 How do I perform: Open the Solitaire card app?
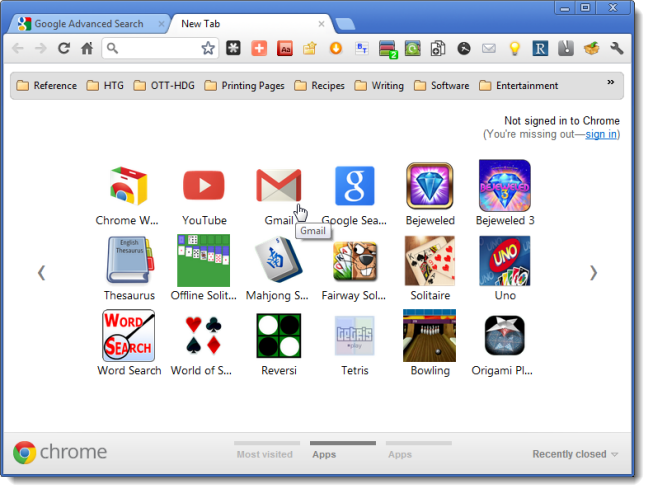(x=429, y=260)
